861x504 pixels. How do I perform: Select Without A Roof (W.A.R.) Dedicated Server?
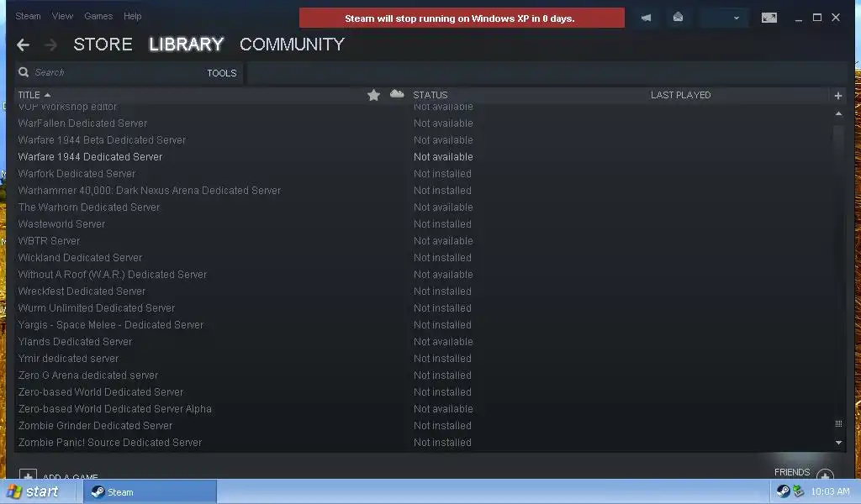tap(113, 275)
